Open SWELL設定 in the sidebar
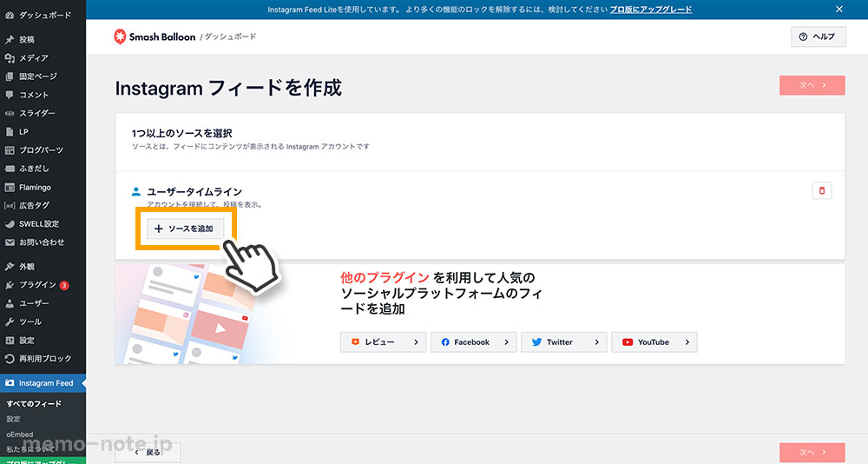Viewport: 868px width, 464px height. tap(43, 224)
